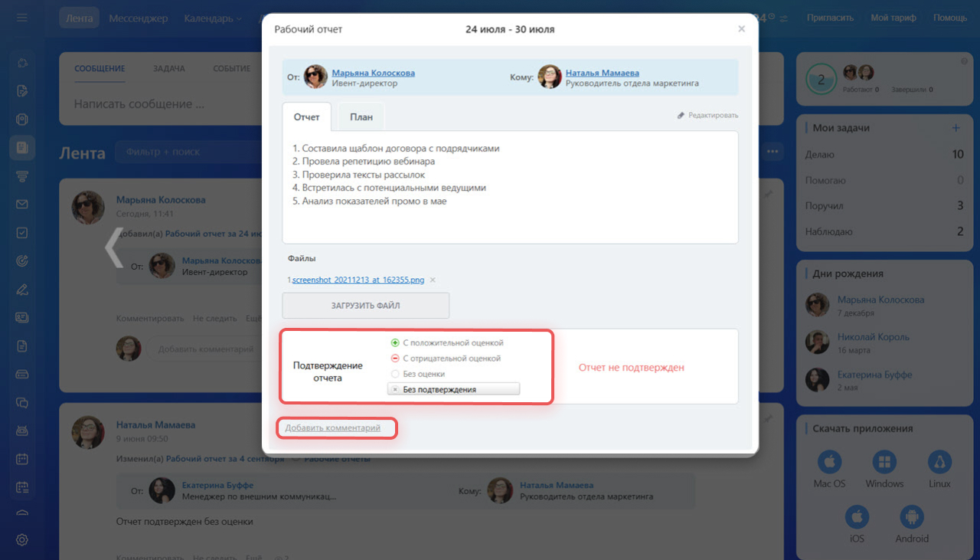980x560 pixels.
Task: Go to previous report with left arrow
Action: (x=115, y=247)
